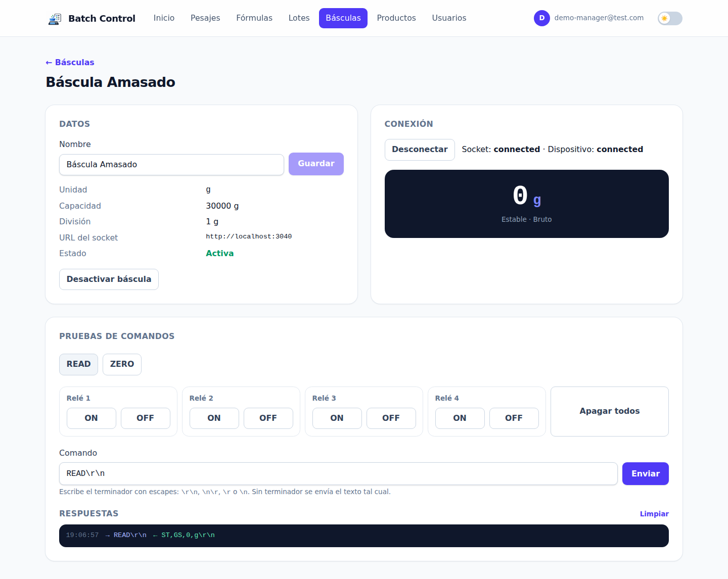
Task: Turn Relé 3 OFF
Action: tap(391, 418)
